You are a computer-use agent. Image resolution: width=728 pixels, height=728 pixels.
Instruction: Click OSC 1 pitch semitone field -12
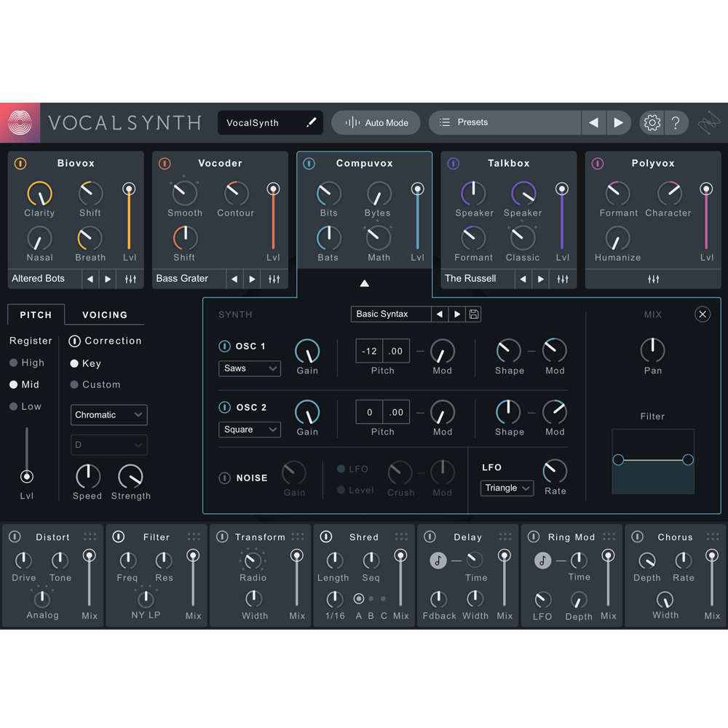click(x=369, y=351)
